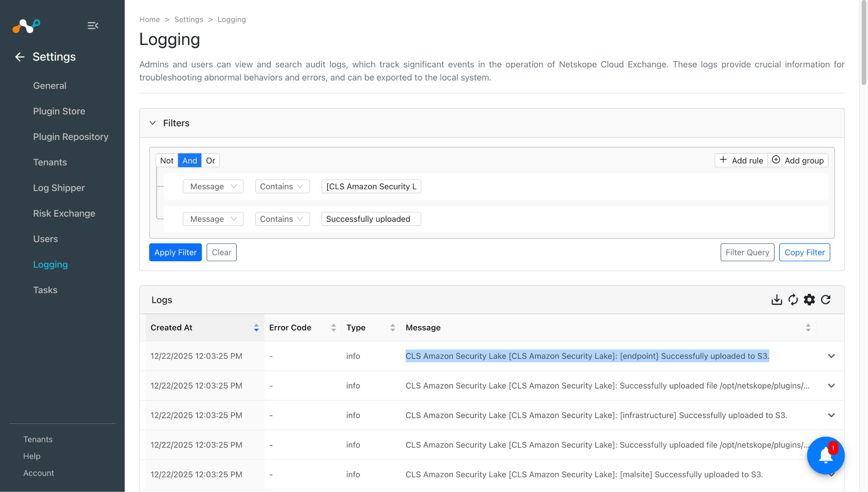The image size is (868, 492).
Task: Open General settings
Action: (x=50, y=86)
